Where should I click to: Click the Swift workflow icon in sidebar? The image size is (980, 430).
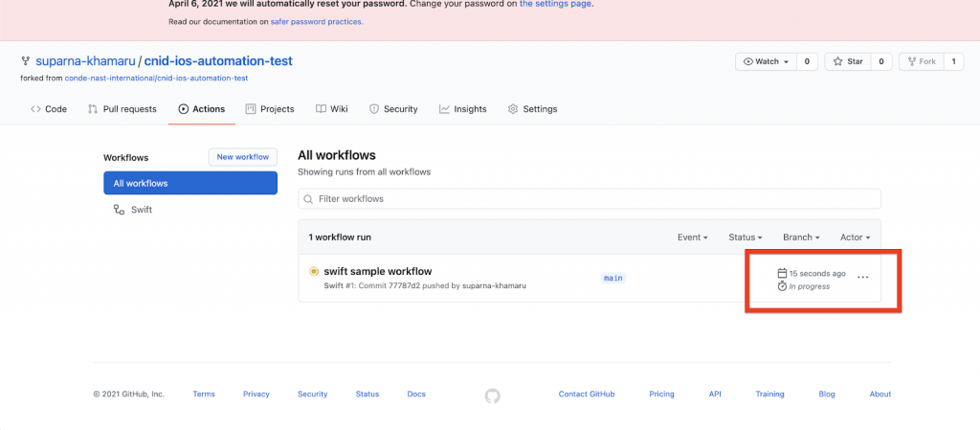[119, 209]
